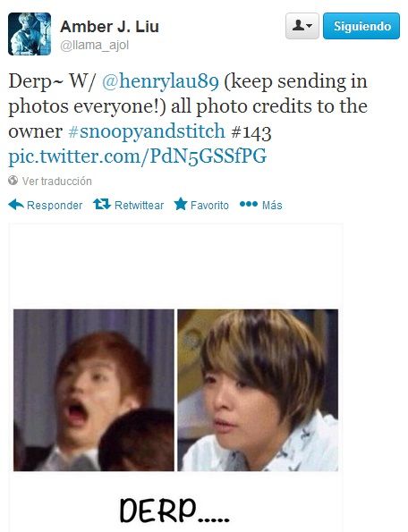Click the reply arrow icon

click(16, 205)
